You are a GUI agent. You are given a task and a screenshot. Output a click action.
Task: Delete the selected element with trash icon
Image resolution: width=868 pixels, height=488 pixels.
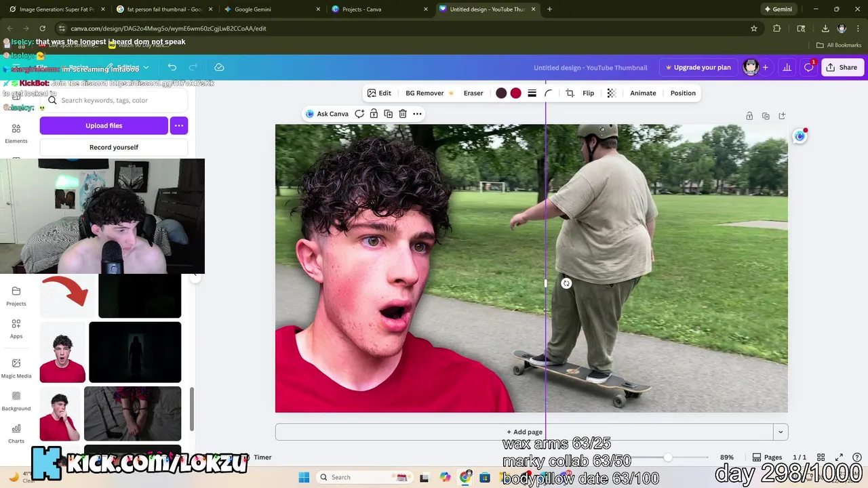(403, 114)
